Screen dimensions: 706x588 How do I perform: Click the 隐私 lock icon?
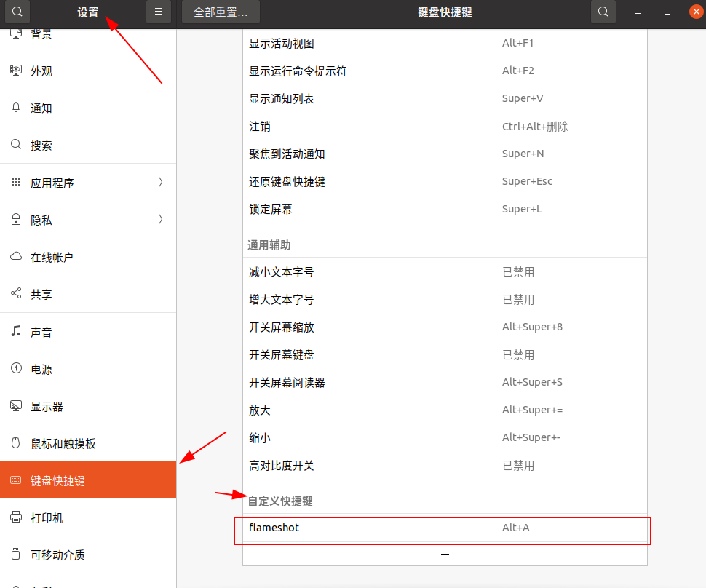(x=16, y=219)
